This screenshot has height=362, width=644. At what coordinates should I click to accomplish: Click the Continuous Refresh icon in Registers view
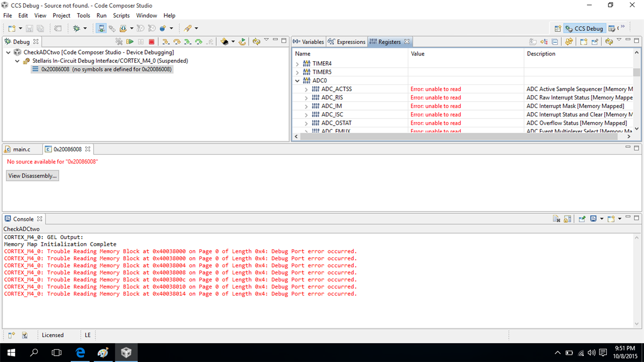click(569, 41)
